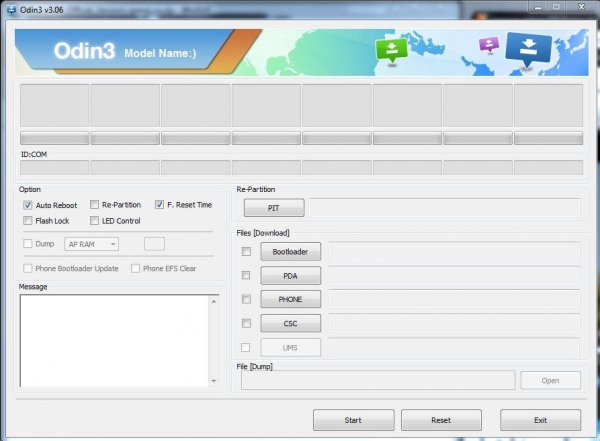Image resolution: width=600 pixels, height=441 pixels.
Task: Click the File [Dump] path field
Action: point(378,381)
